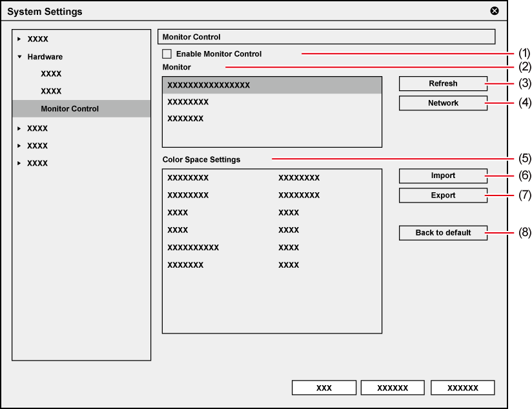
Task: Open the Network settings button
Action: [443, 103]
